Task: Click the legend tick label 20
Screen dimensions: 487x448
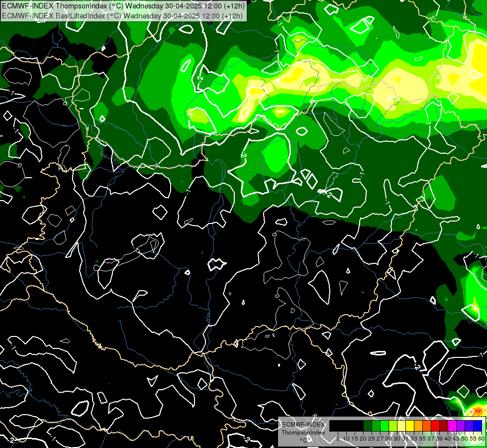Action: pos(364,439)
